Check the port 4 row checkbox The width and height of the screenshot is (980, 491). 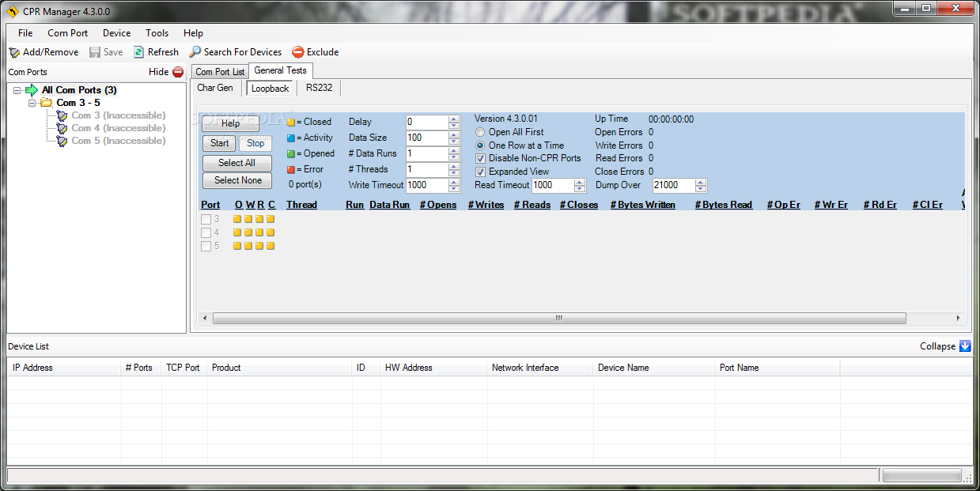[206, 232]
